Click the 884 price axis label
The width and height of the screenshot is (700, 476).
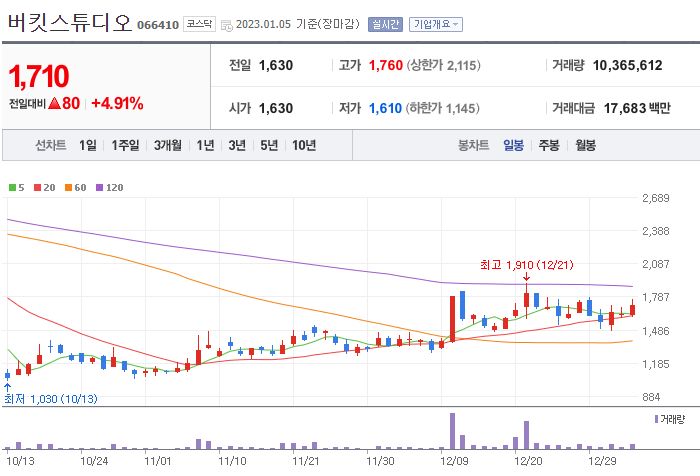pos(651,397)
